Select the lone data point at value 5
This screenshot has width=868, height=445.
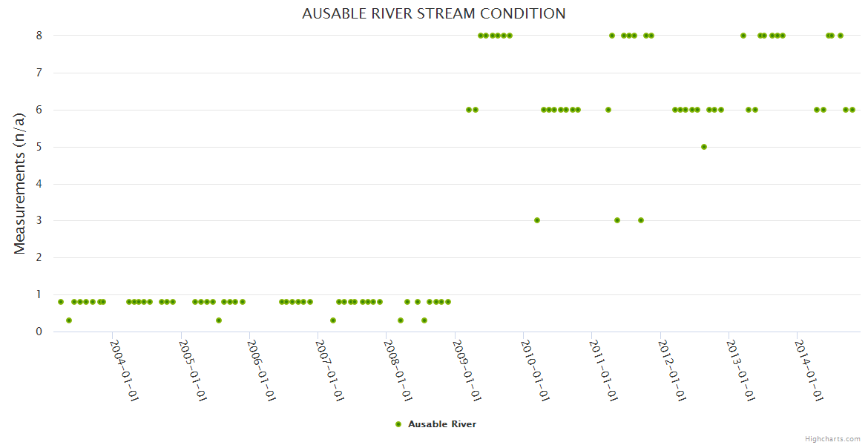[x=704, y=147]
